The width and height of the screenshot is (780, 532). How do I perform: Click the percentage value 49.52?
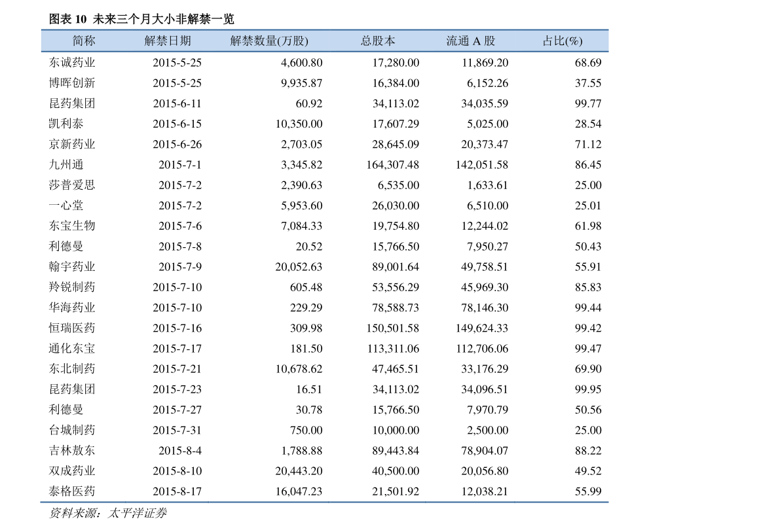tap(588, 471)
